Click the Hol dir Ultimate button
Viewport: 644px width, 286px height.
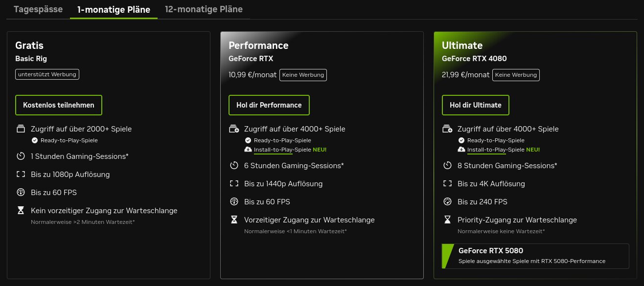click(475, 105)
